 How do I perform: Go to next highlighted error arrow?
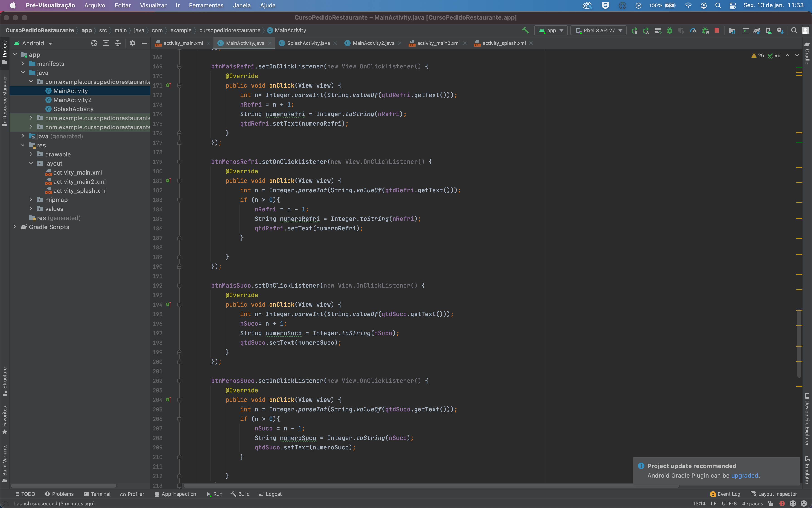(x=797, y=55)
